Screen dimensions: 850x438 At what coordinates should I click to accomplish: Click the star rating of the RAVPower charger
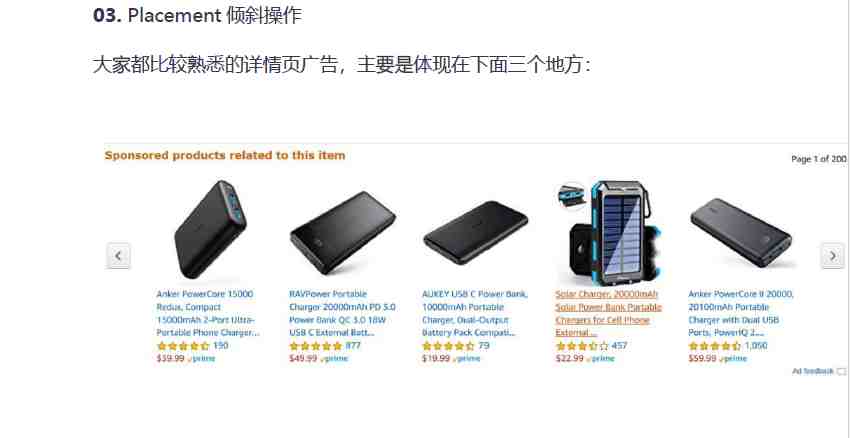(x=315, y=346)
